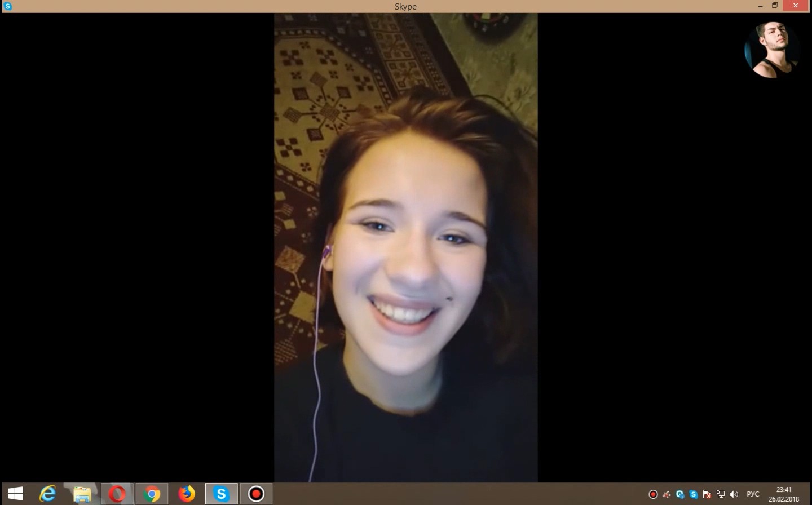Minimize the Skype window
Viewport: 812px width, 505px height.
click(760, 6)
